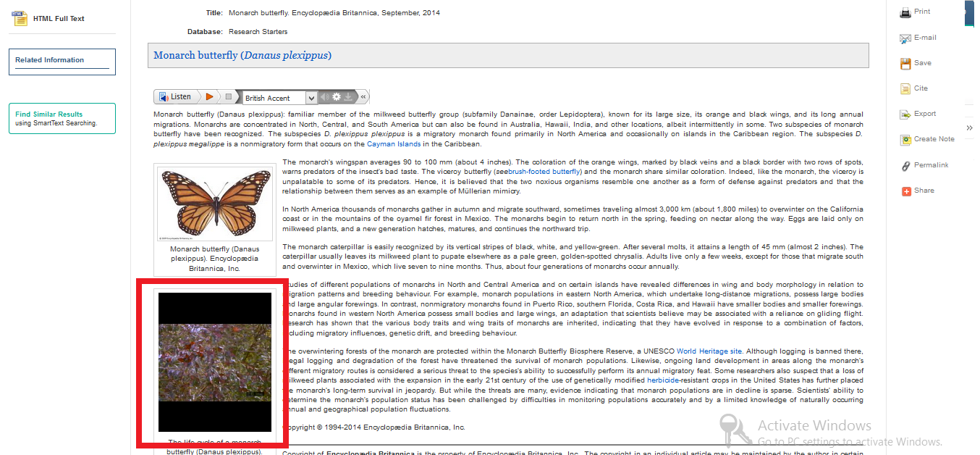The height and width of the screenshot is (455, 980).
Task: Open the herbicide link
Action: [663, 380]
